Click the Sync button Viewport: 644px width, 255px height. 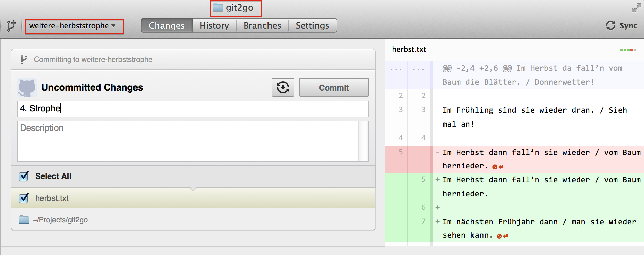click(x=622, y=26)
